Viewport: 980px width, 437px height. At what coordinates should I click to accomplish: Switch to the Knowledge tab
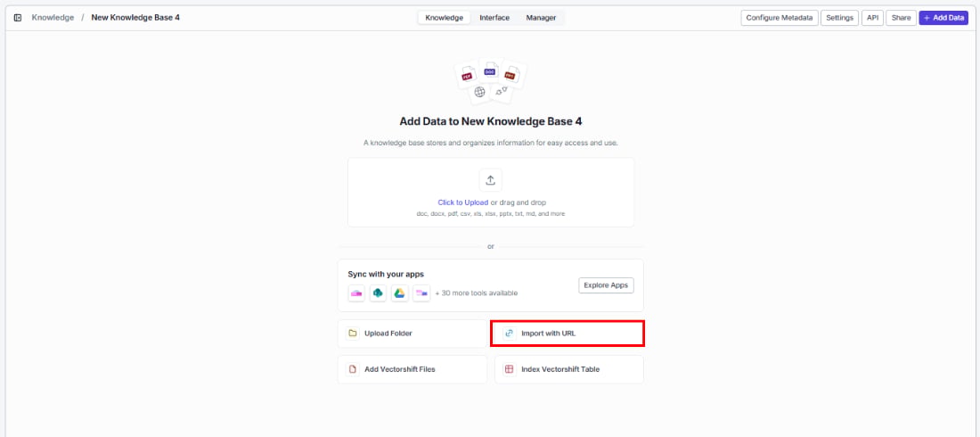coord(445,18)
